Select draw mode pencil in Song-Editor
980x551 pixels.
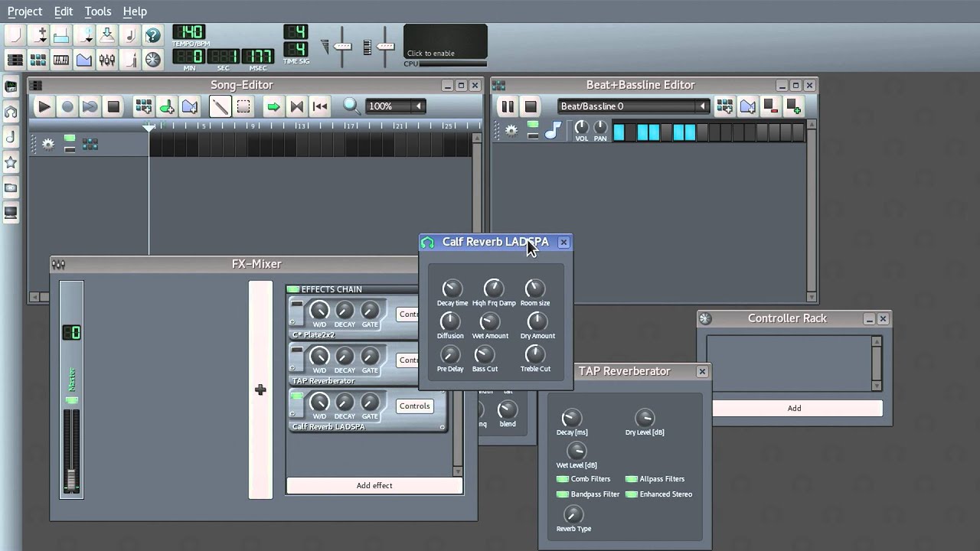tap(220, 106)
